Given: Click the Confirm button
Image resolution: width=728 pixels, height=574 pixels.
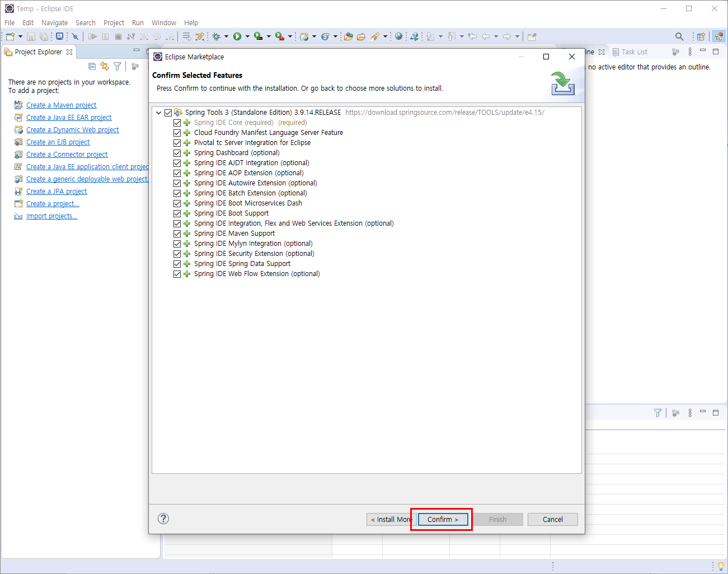Looking at the screenshot, I should coord(443,519).
